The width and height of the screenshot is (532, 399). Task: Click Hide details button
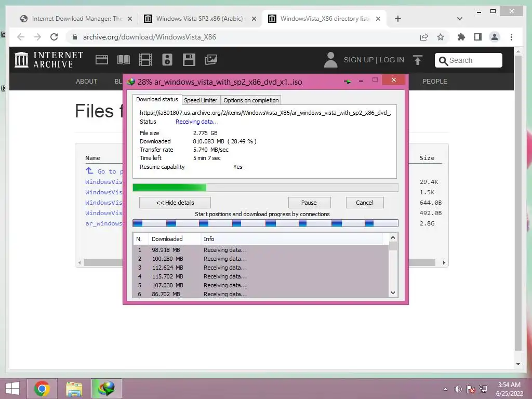175,203
